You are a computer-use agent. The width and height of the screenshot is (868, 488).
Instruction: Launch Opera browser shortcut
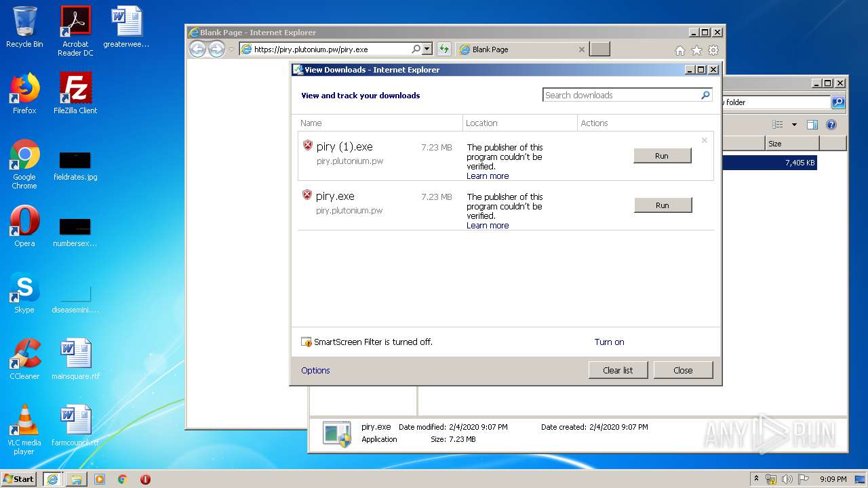pos(24,226)
